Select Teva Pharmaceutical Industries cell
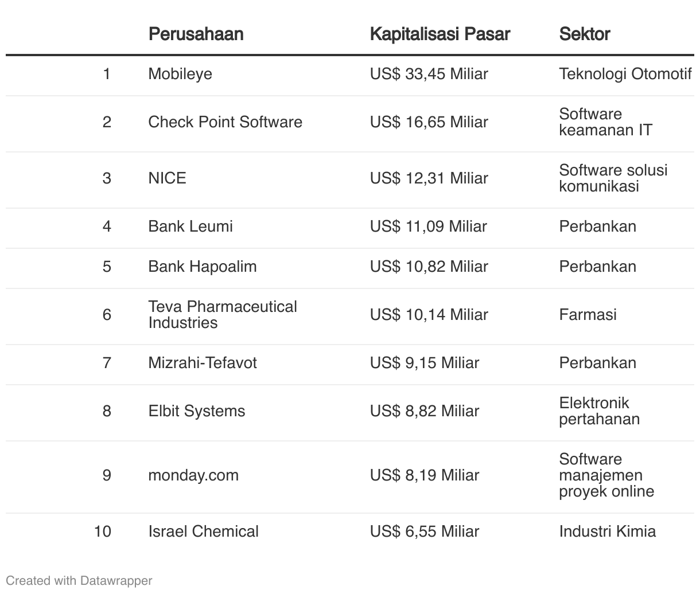Viewport: 700px width, 594px height. [223, 315]
